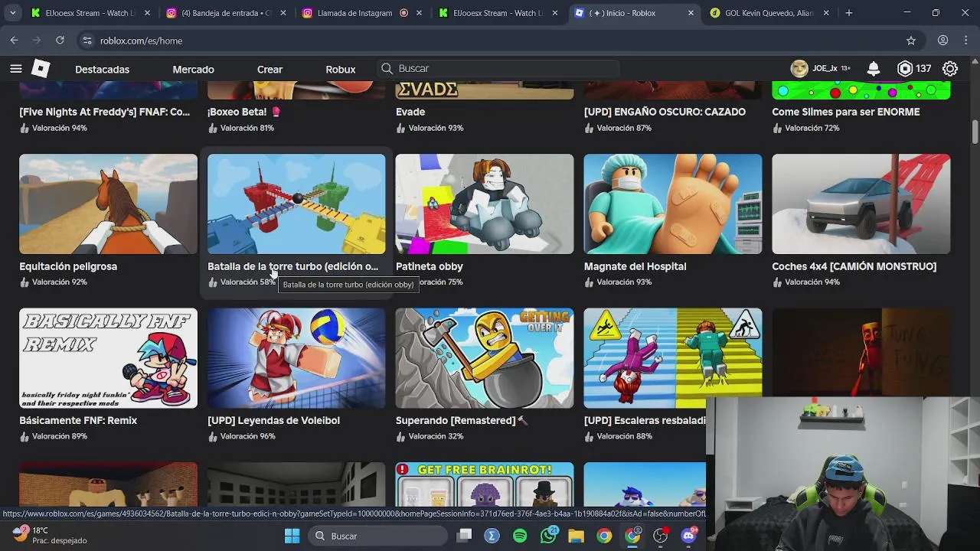Open the Crear menu
This screenshot has height=551, width=980.
pos(269,69)
